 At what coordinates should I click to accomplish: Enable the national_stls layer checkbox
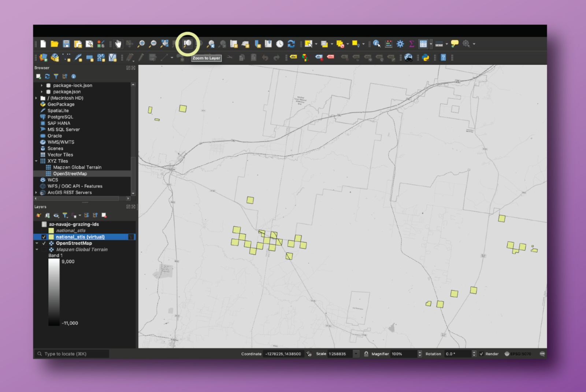pyautogui.click(x=44, y=231)
